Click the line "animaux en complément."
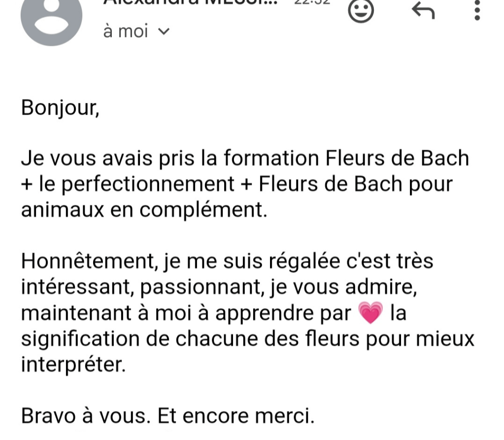504x440 pixels. (143, 210)
